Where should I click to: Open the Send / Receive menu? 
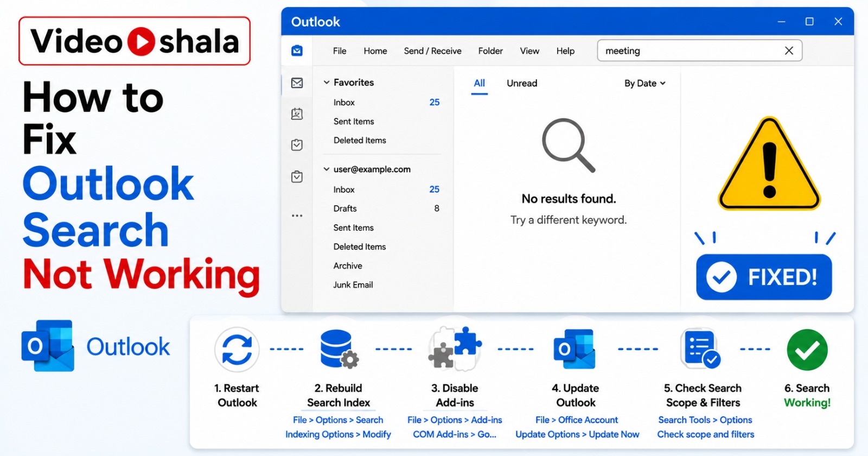pyautogui.click(x=432, y=51)
